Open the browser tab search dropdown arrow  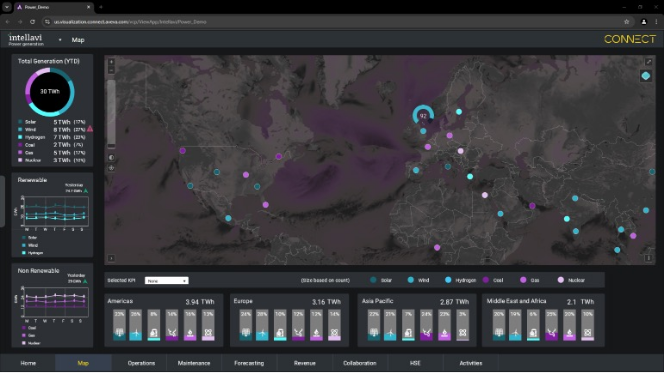[x=7, y=7]
